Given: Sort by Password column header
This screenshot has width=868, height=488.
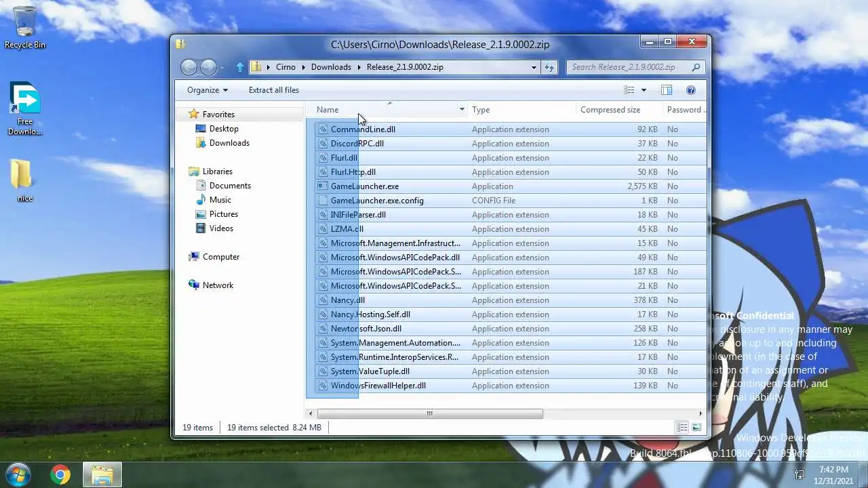Looking at the screenshot, I should point(685,110).
